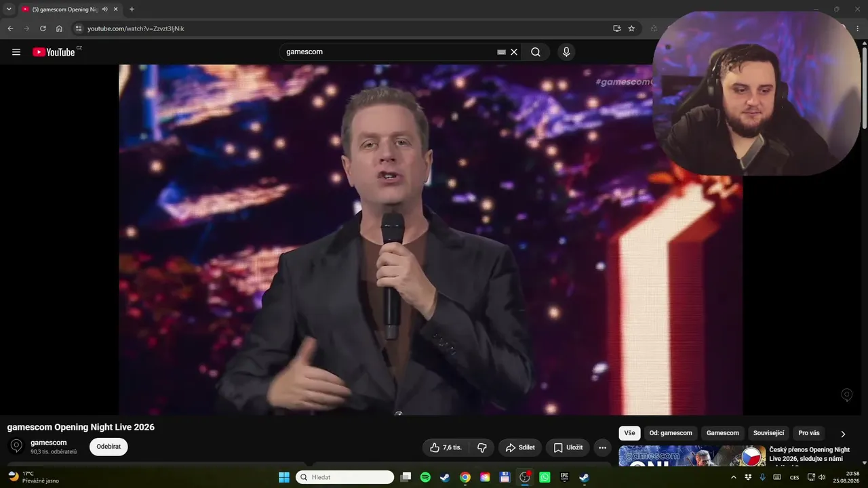Image resolution: width=868 pixels, height=488 pixels.
Task: Launch Spotify from the taskbar
Action: [x=425, y=477]
